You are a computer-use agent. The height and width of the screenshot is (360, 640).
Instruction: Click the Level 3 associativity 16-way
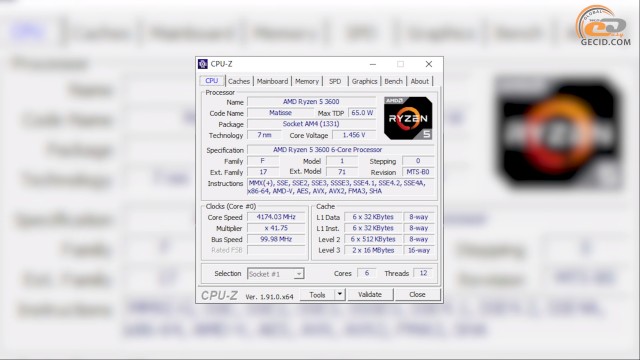[x=419, y=250]
